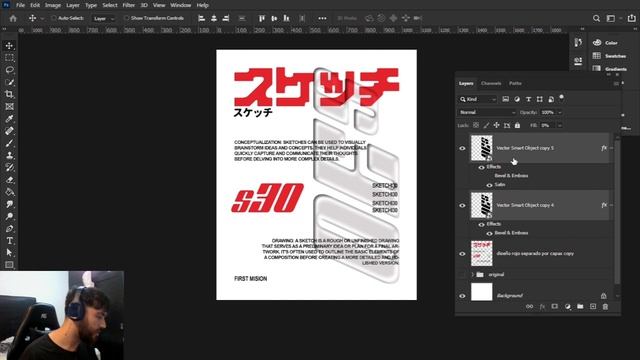Open the Search magnifier icon

[x=596, y=18]
